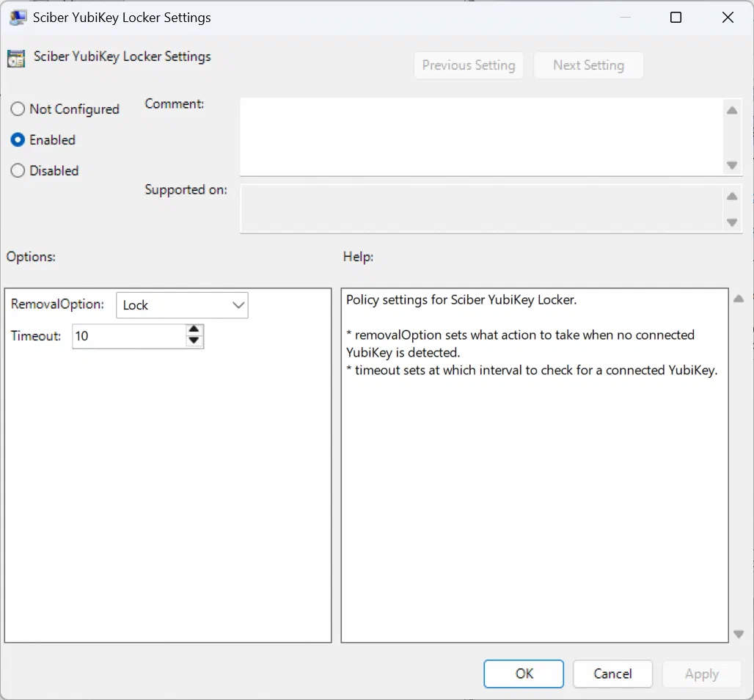Image resolution: width=754 pixels, height=700 pixels.
Task: Click the Comment box scroll-down arrow
Action: click(x=732, y=165)
